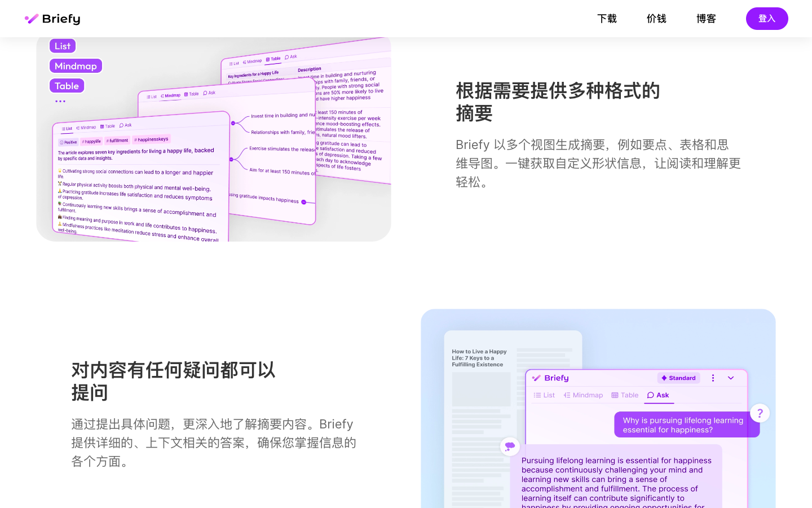Select the Mindmap tag in the illustration

(x=76, y=66)
